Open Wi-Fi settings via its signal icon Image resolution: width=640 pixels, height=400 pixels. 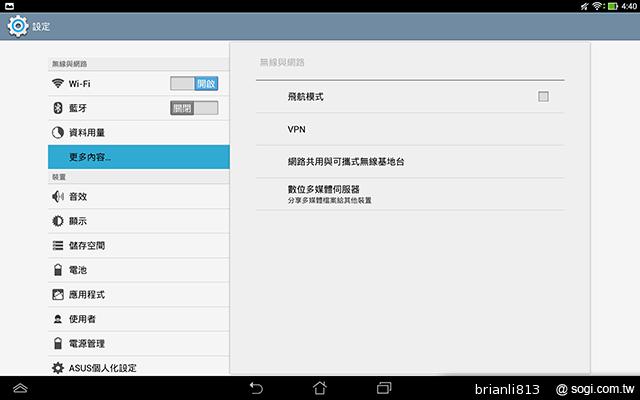(58, 83)
